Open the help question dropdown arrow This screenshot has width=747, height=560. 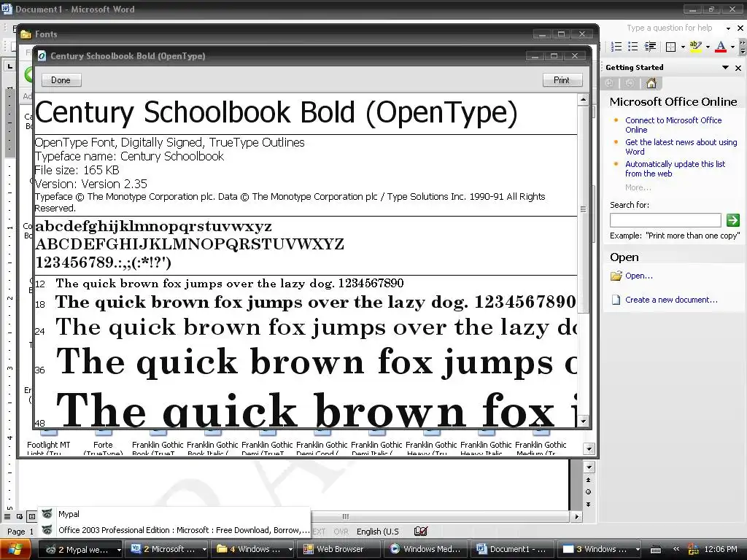(x=728, y=28)
